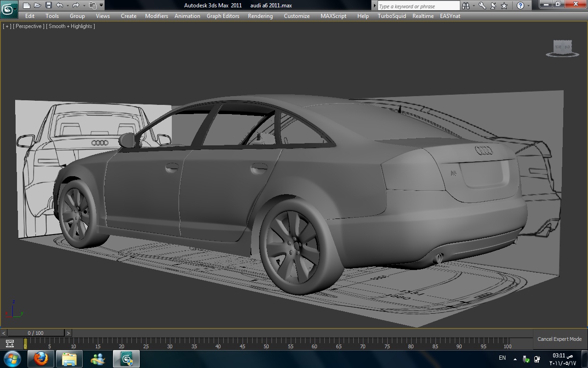The width and height of the screenshot is (588, 368).
Task: Click the time slider 0 / 100 handle
Action: 35,333
